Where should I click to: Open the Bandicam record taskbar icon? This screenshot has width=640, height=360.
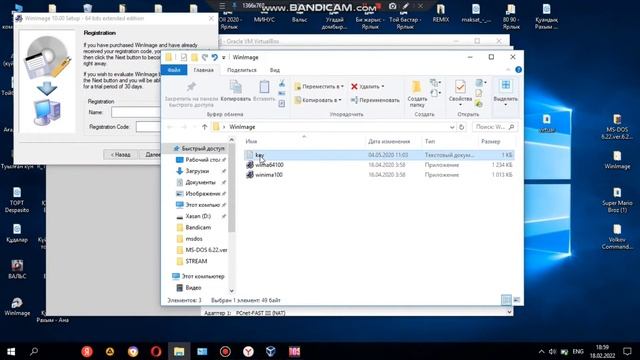[x=225, y=351]
